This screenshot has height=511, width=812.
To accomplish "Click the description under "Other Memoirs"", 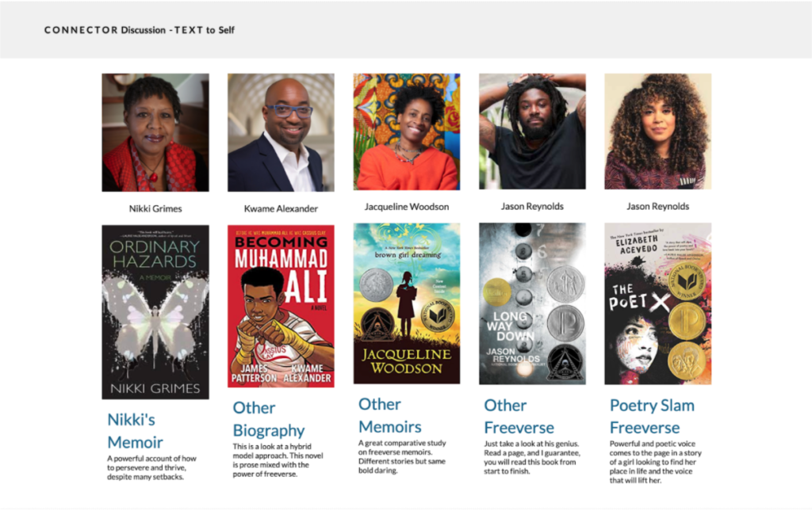I will (403, 456).
